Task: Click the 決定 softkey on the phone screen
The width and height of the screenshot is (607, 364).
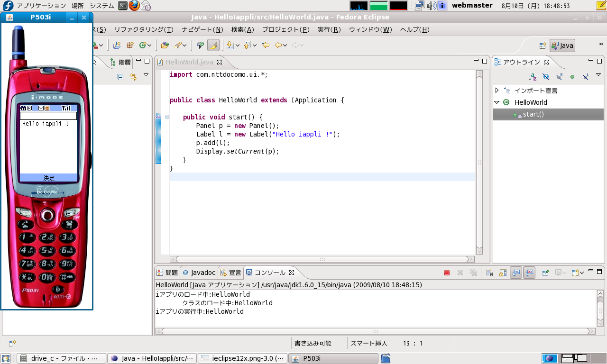Action: (49, 178)
